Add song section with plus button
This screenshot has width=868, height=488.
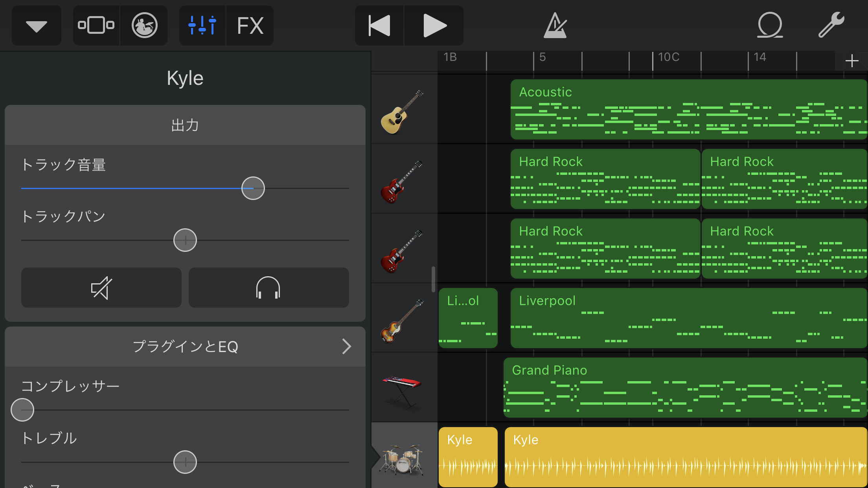coord(851,61)
